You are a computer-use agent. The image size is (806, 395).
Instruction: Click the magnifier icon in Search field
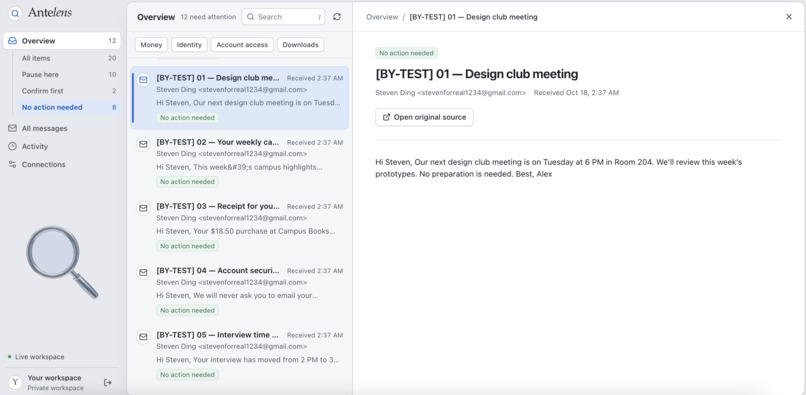point(250,16)
